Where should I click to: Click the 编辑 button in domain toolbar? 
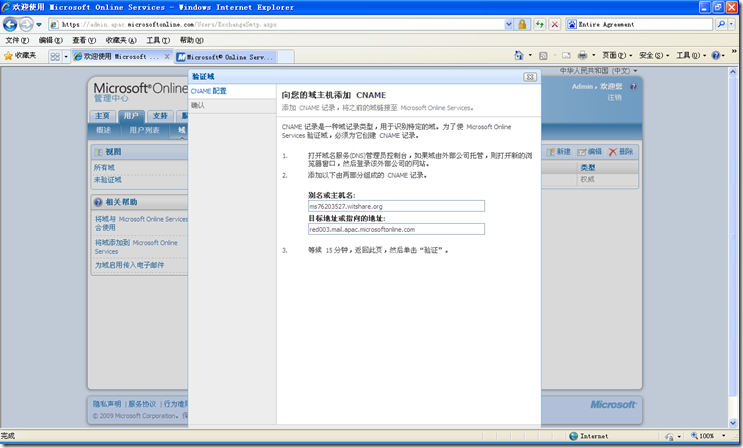[x=589, y=152]
